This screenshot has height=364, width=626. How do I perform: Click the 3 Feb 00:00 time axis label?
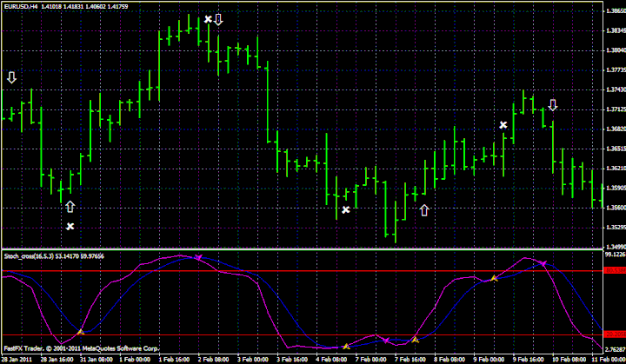tap(253, 359)
